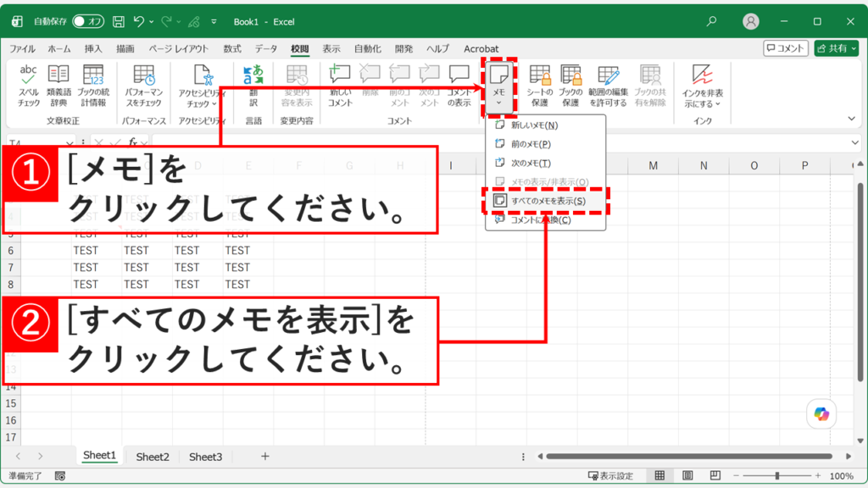Undo the last action
The width and height of the screenshot is (868, 488).
tap(138, 21)
